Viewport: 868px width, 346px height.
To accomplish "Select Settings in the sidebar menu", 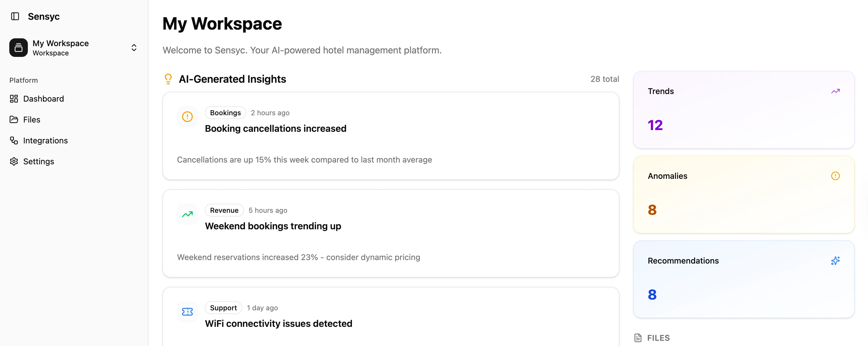I will coord(38,161).
